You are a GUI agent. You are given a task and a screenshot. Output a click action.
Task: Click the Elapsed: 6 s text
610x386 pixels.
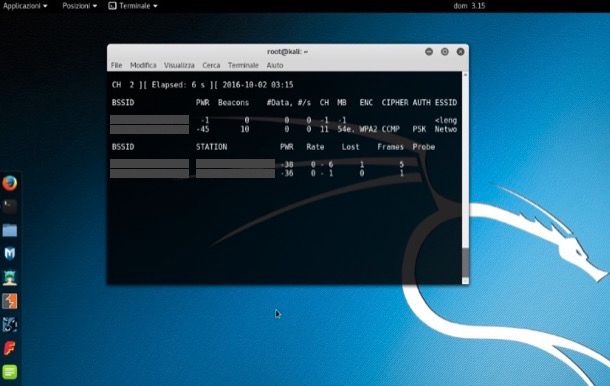coord(177,85)
